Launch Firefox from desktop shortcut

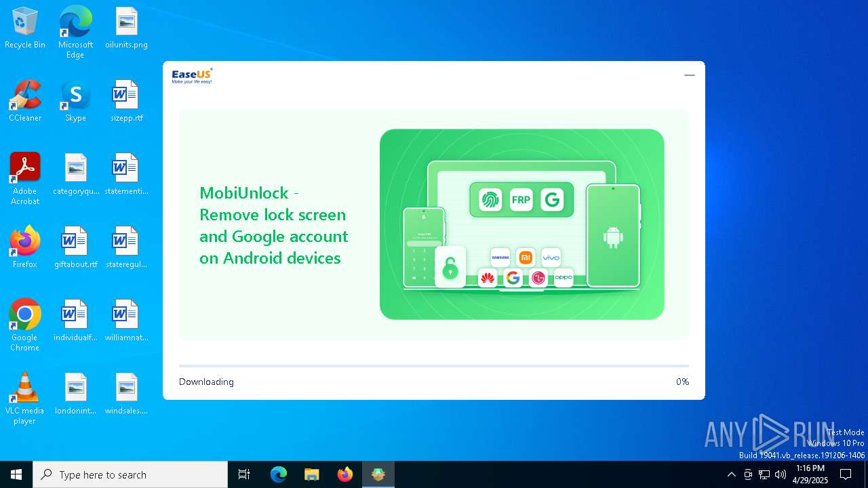point(25,247)
